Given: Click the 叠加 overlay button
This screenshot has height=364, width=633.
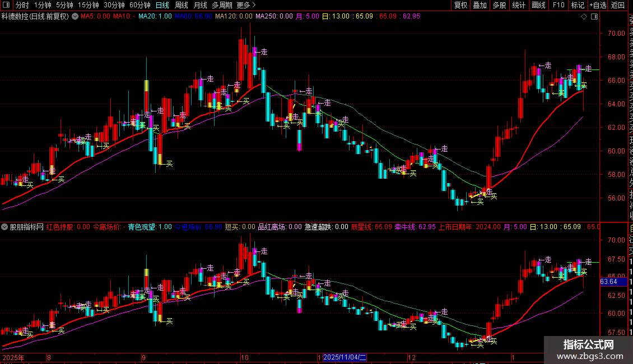Looking at the screenshot, I should click(x=480, y=5).
